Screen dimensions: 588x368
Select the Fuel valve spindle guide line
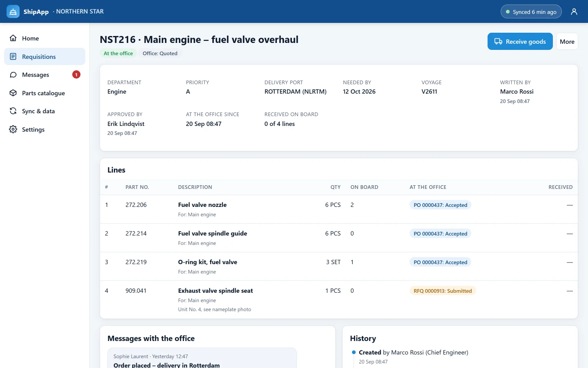click(x=339, y=238)
